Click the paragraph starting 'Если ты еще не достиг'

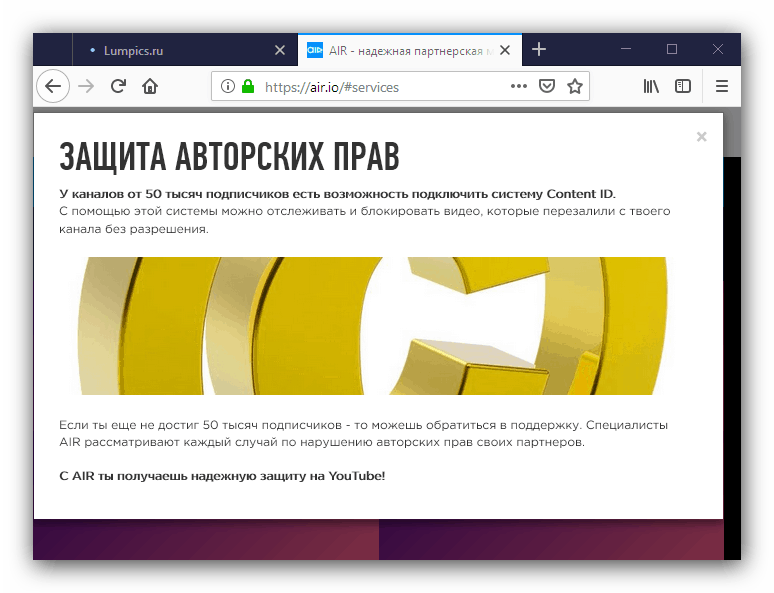pyautogui.click(x=363, y=434)
